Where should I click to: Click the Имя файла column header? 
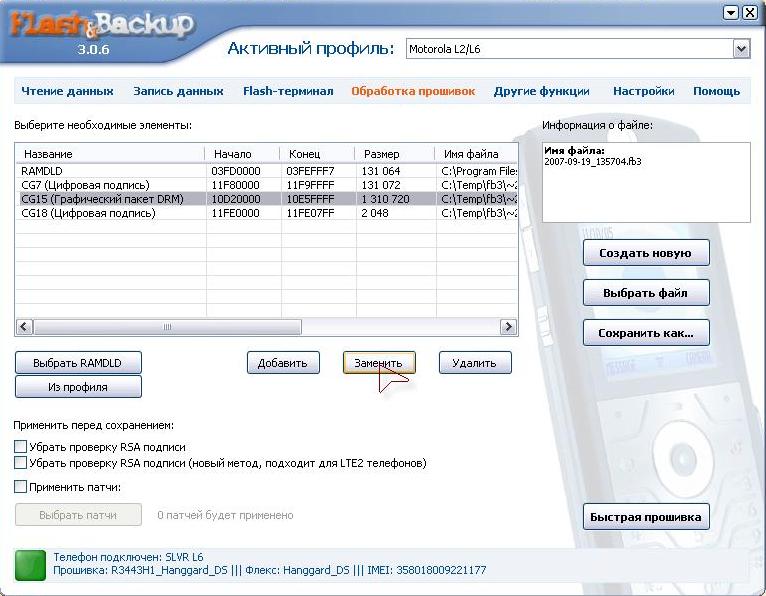[476, 154]
